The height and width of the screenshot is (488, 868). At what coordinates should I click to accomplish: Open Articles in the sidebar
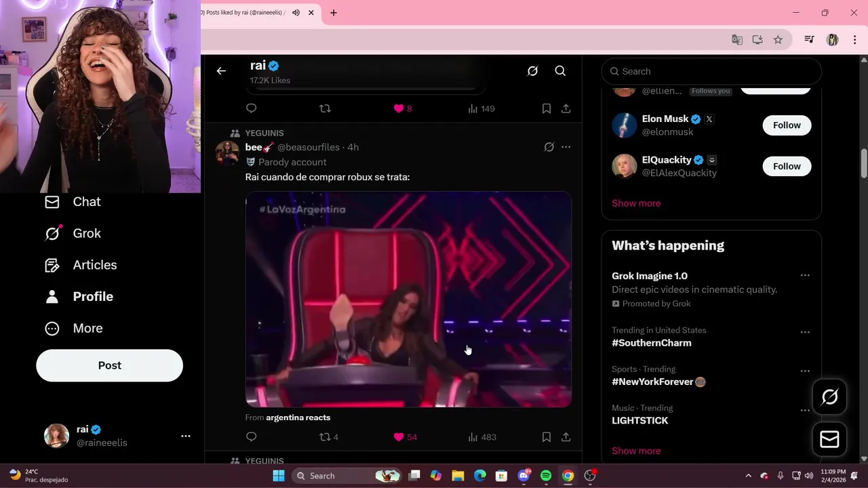pyautogui.click(x=81, y=265)
